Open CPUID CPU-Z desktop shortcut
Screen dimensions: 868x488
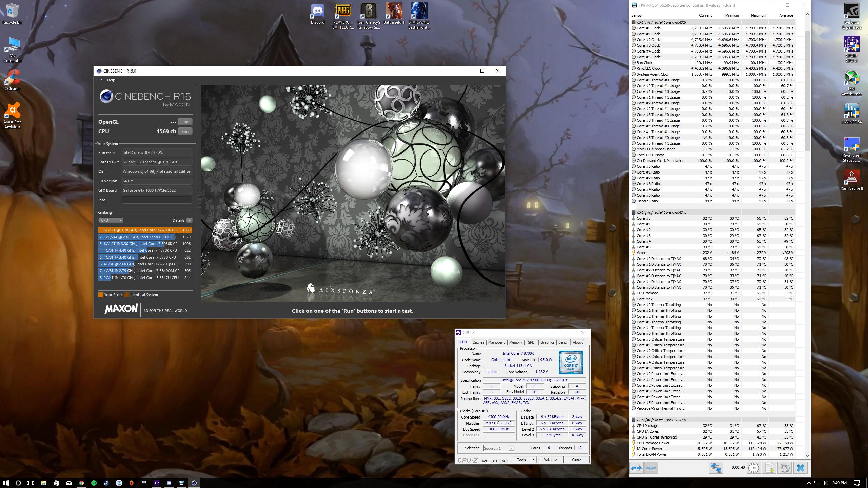[x=851, y=50]
